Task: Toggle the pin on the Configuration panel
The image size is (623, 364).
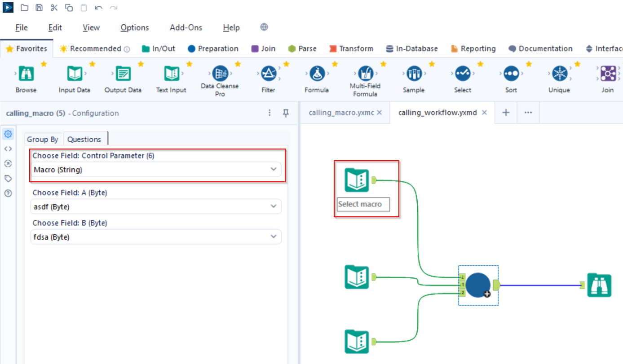Action: click(x=286, y=113)
